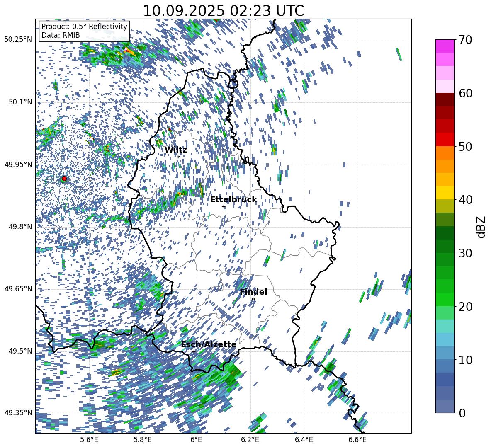Click the Ettelbruck station label

pyautogui.click(x=233, y=200)
